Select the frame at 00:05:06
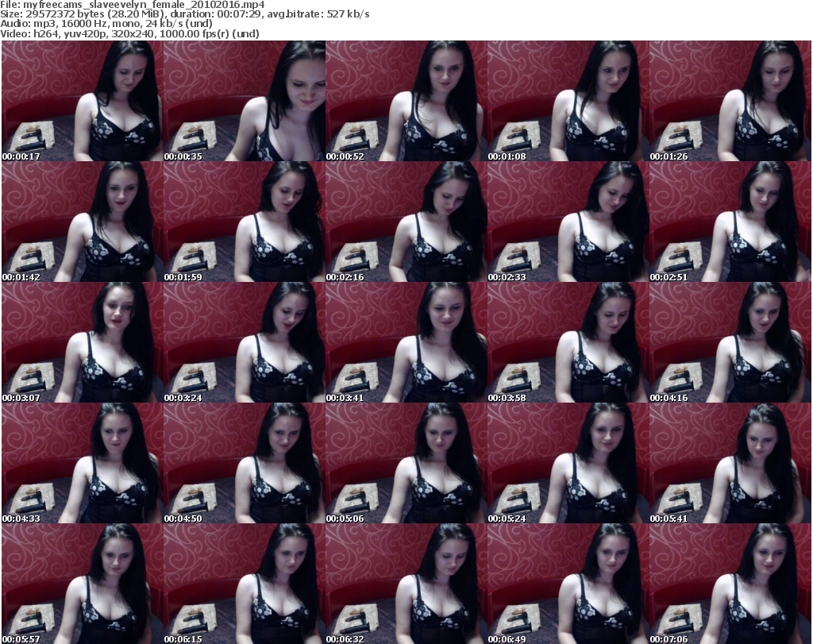The height and width of the screenshot is (644, 813). pos(406,463)
